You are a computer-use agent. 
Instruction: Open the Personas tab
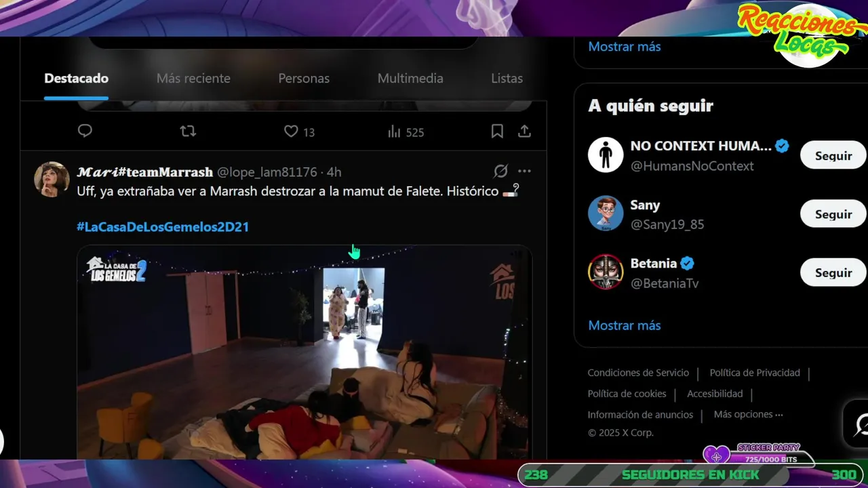[x=304, y=79]
